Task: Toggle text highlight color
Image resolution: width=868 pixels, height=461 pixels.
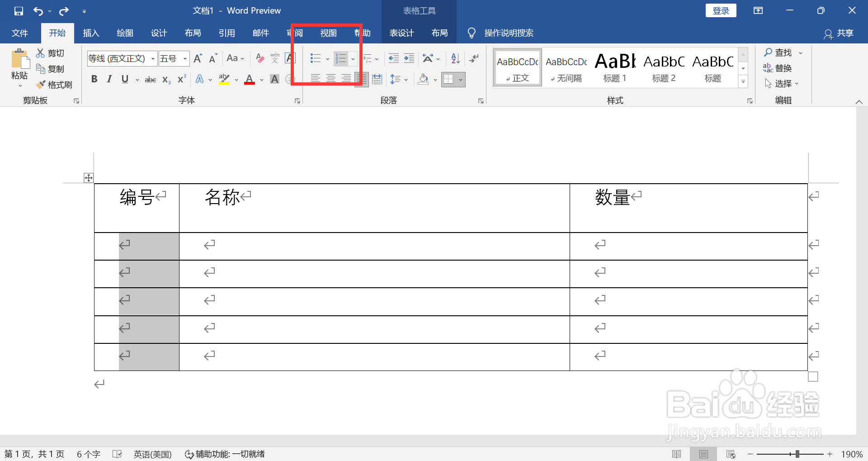Action: click(224, 79)
